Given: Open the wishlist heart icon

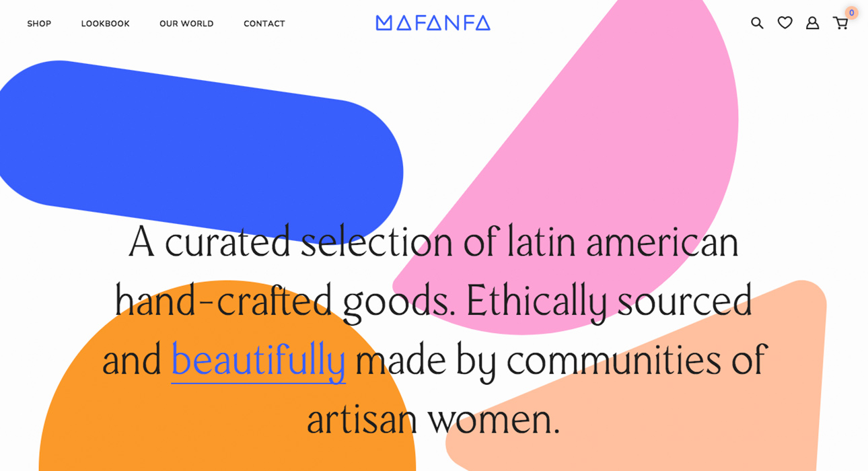Looking at the screenshot, I should pos(785,24).
